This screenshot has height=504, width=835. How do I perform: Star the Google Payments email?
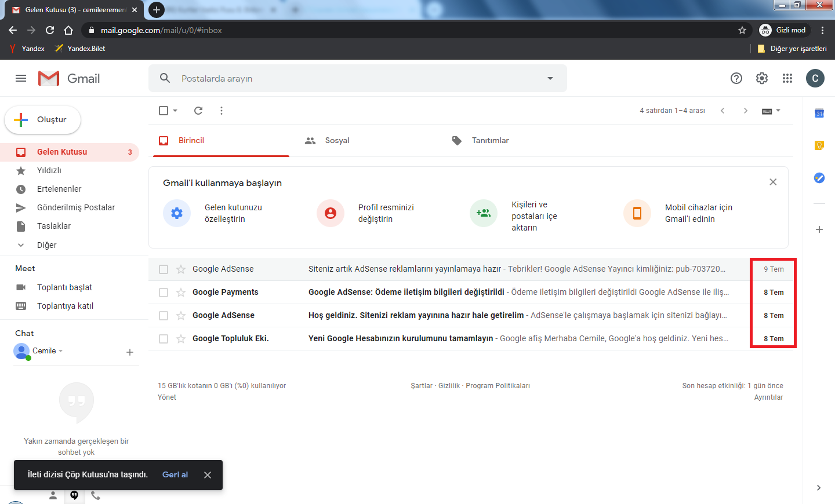[181, 293]
